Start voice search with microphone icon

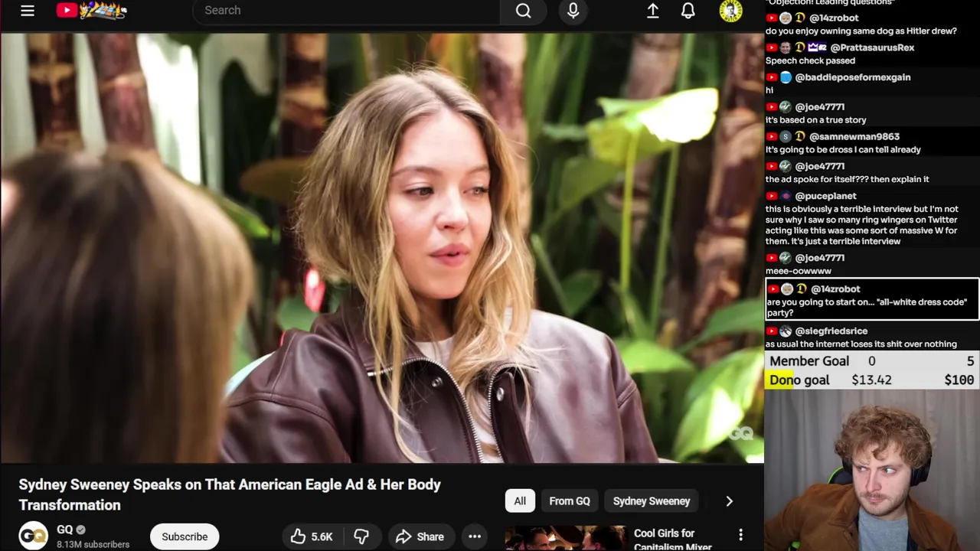(573, 11)
